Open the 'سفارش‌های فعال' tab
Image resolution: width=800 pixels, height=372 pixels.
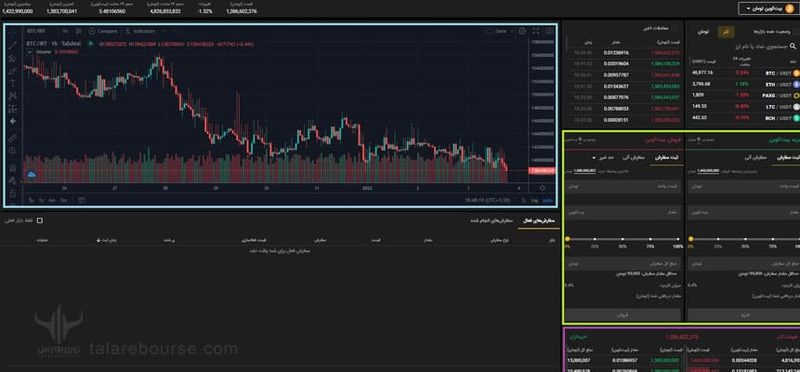tap(539, 220)
